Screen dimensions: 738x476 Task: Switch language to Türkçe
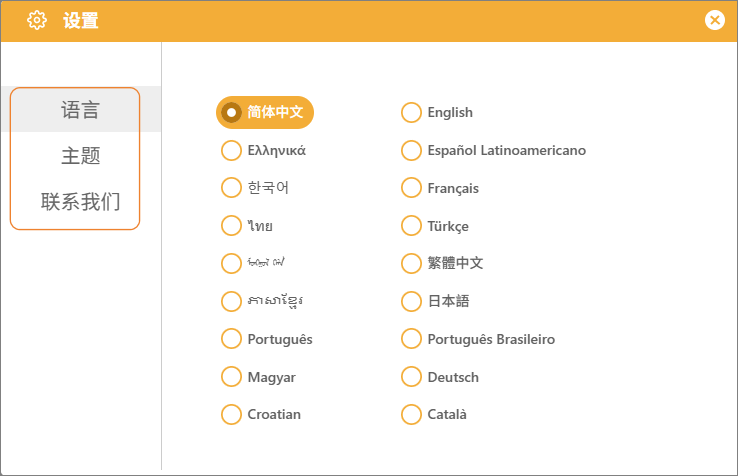(411, 225)
